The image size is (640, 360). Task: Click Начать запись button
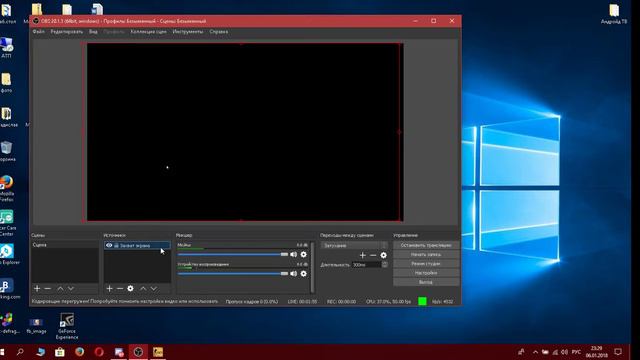(426, 254)
